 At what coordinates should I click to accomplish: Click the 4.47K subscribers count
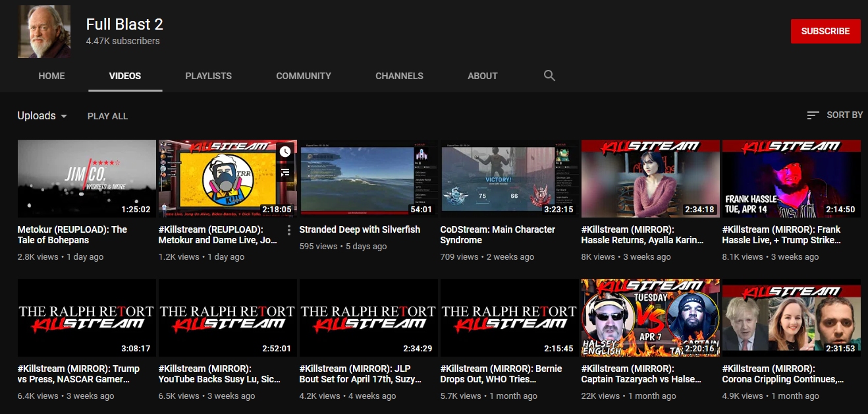point(122,41)
